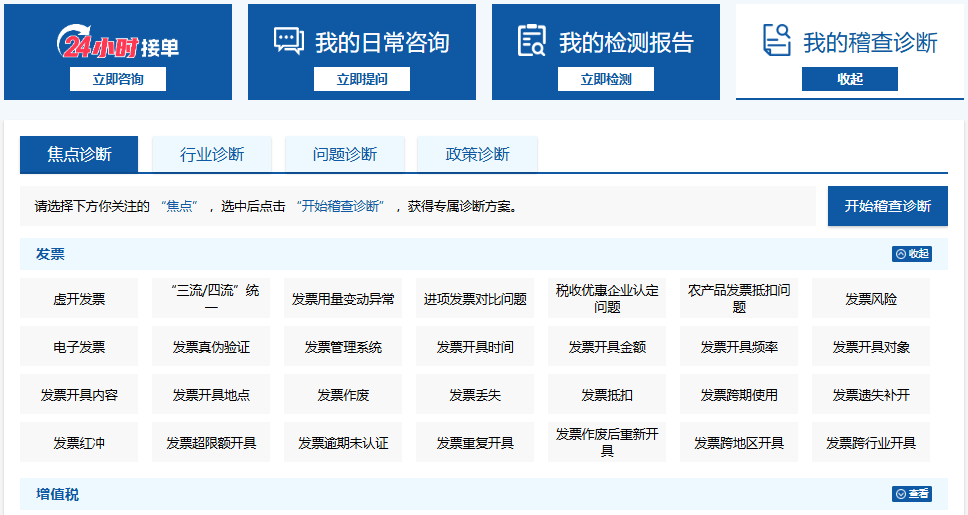Select 发票跨行业开具 focus item
This screenshot has height=515, width=968.
871,443
